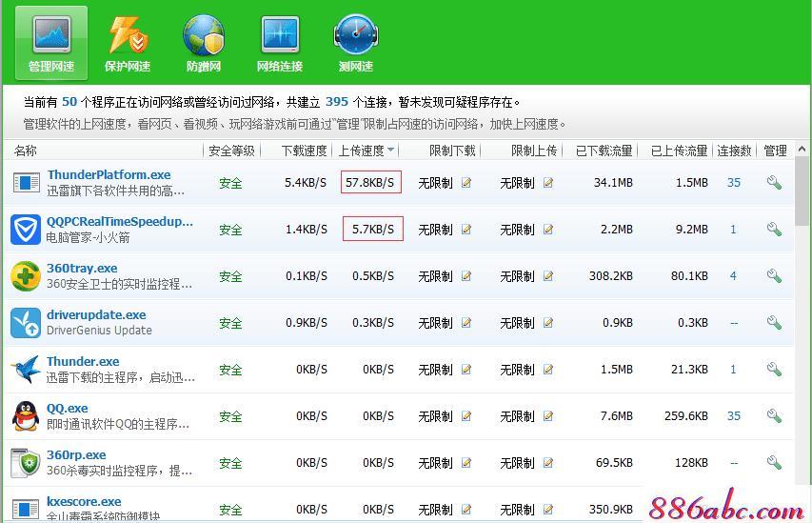Open Thunder.exe connection count 1
Image resolution: width=812 pixels, height=523 pixels.
[x=733, y=369]
